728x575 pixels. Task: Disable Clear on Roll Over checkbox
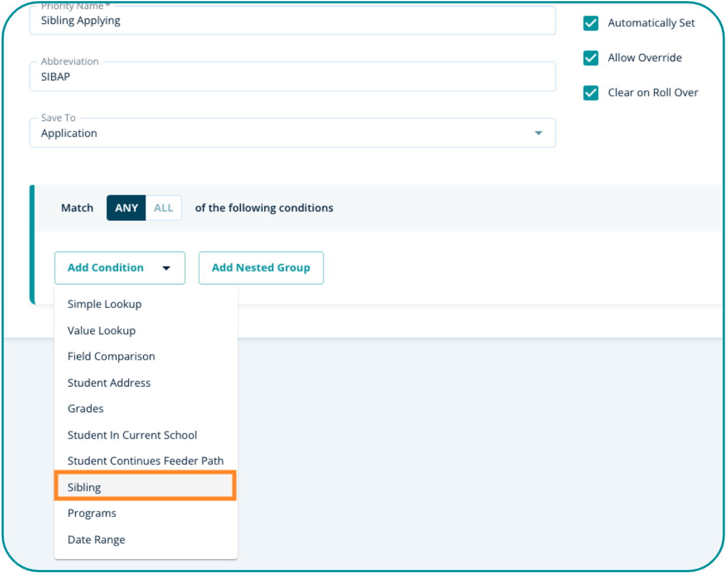tap(590, 93)
